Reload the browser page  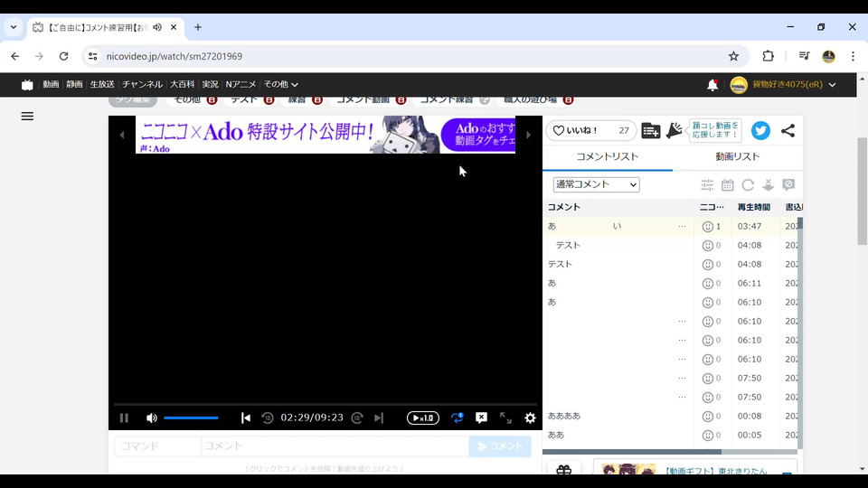63,56
